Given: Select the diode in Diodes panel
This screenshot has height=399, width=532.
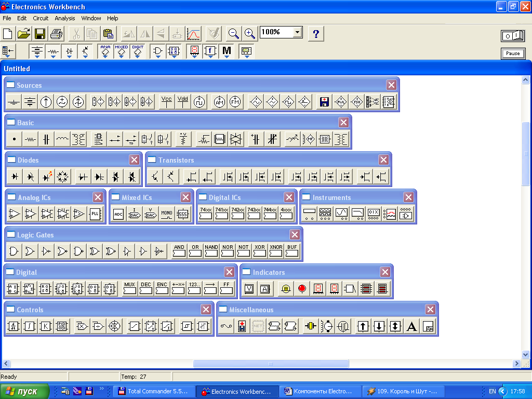Looking at the screenshot, I should [x=15, y=177].
